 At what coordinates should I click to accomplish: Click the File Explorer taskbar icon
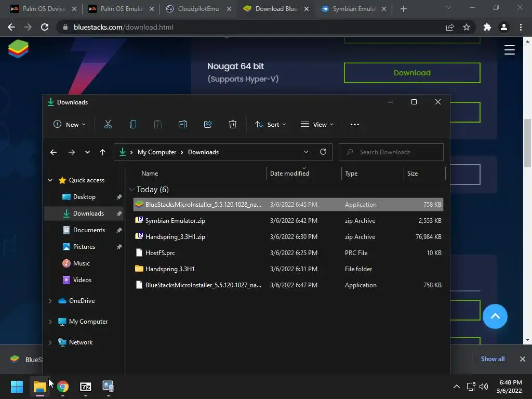pyautogui.click(x=39, y=387)
